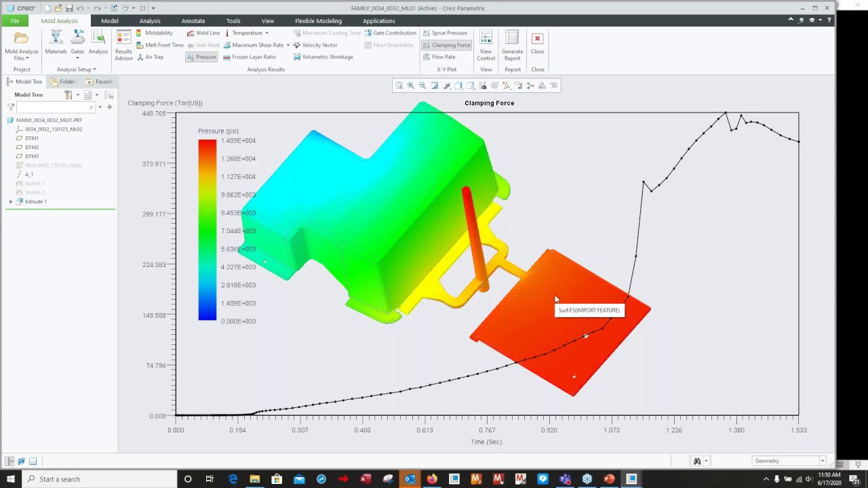This screenshot has height=488, width=868.
Task: Plot the Sprue Pressure X-Y graph
Action: coord(445,33)
